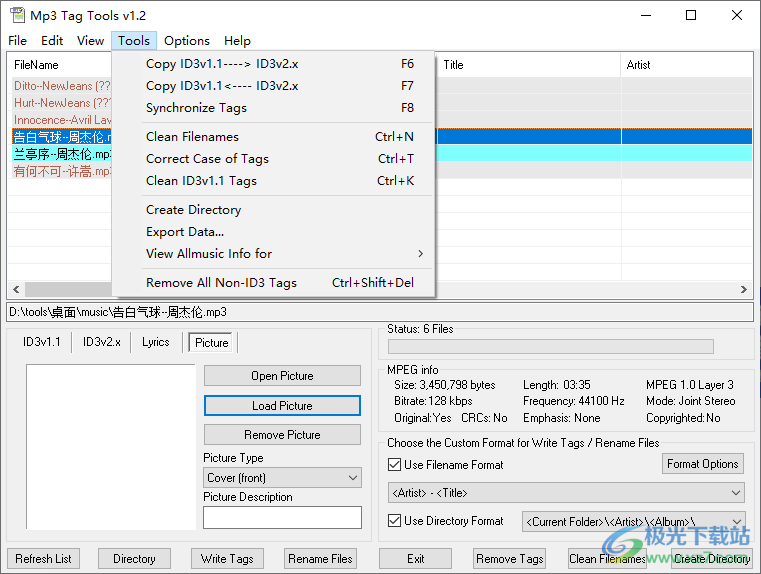Image resolution: width=761 pixels, height=574 pixels.
Task: Open the Help menu
Action: pyautogui.click(x=237, y=41)
